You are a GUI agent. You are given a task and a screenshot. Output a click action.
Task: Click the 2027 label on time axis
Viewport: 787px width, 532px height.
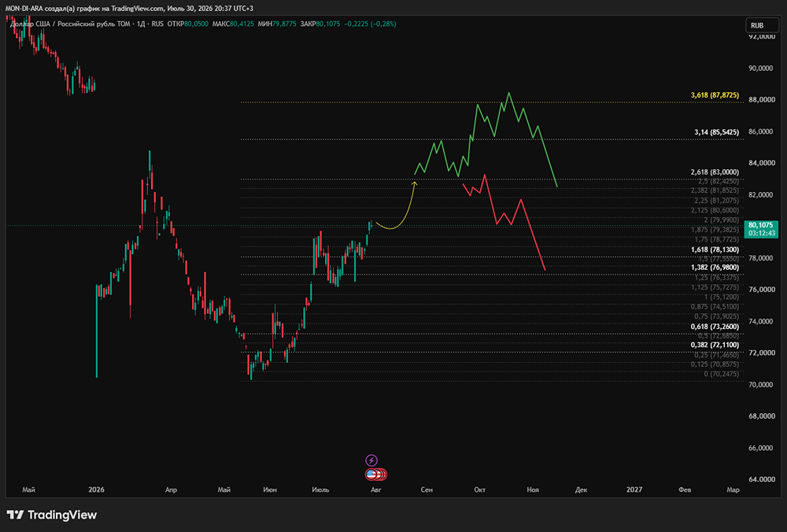click(634, 490)
